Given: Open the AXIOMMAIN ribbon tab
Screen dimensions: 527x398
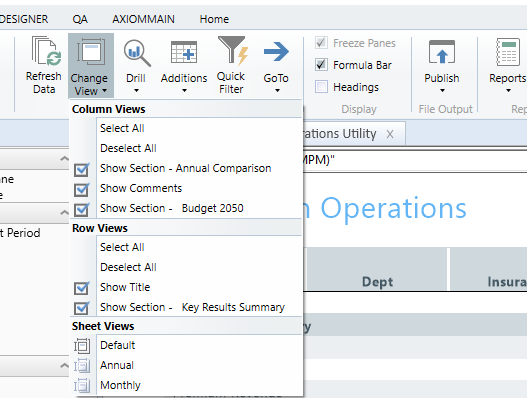Looking at the screenshot, I should (x=144, y=19).
